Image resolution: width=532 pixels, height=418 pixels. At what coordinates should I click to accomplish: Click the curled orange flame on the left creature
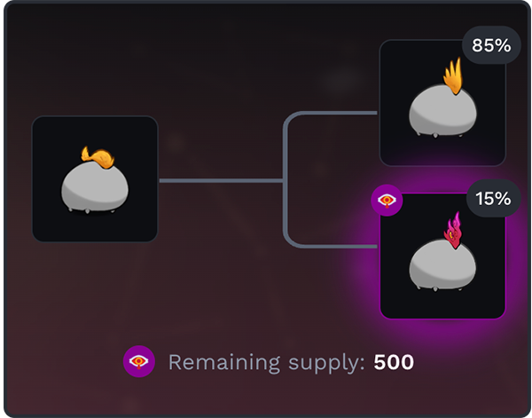98,157
